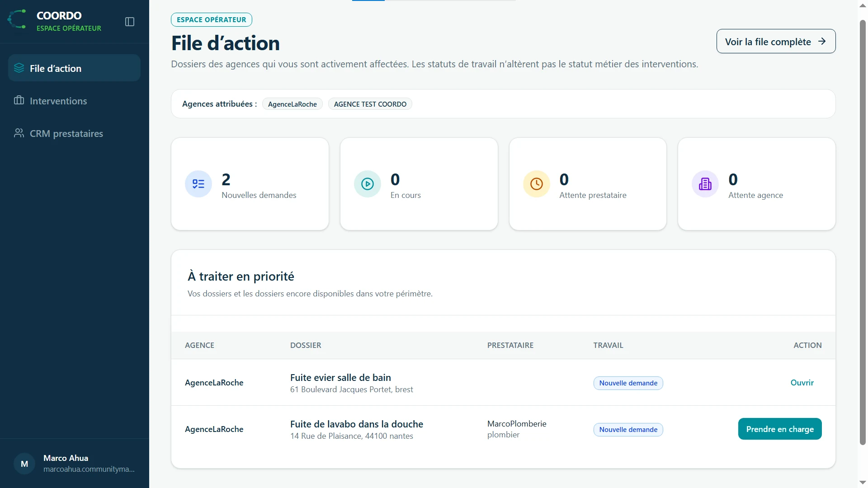Click the PRESTATAIRE column header
868x488 pixels.
[510, 345]
